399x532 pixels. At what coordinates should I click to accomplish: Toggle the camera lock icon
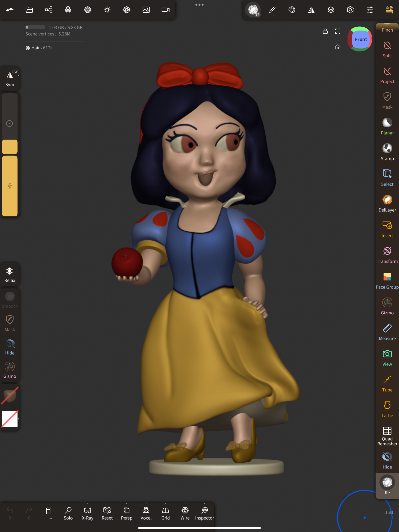click(325, 31)
